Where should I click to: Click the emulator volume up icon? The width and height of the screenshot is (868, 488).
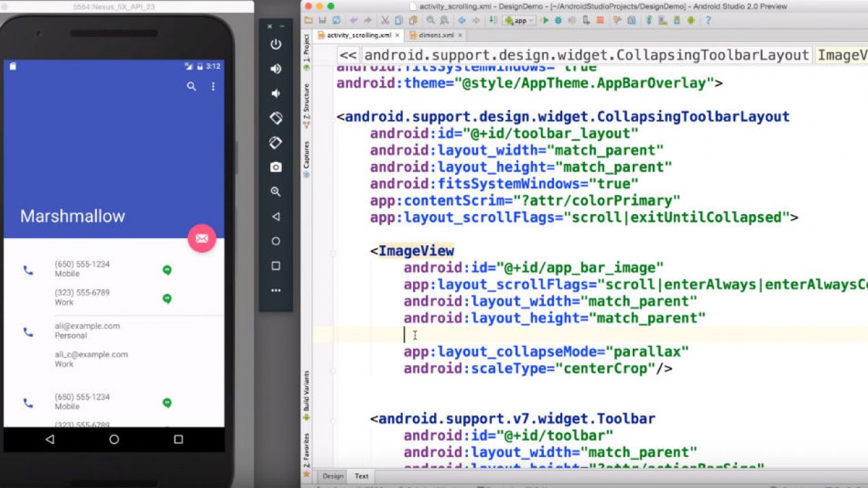pyautogui.click(x=275, y=69)
